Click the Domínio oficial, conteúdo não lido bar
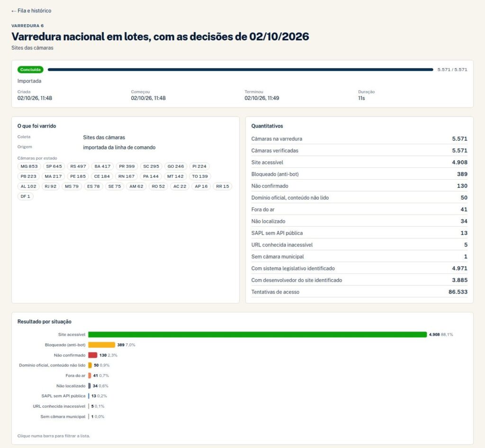 point(90,365)
